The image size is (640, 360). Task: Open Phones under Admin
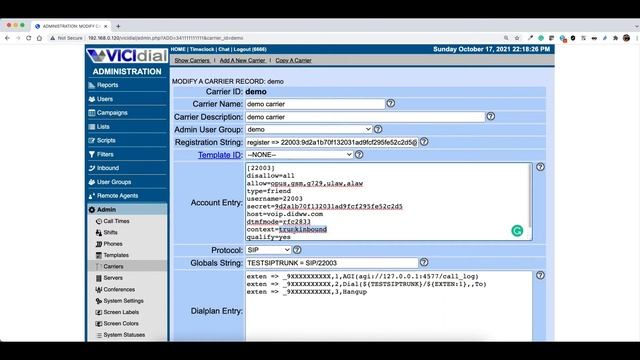[x=113, y=244]
